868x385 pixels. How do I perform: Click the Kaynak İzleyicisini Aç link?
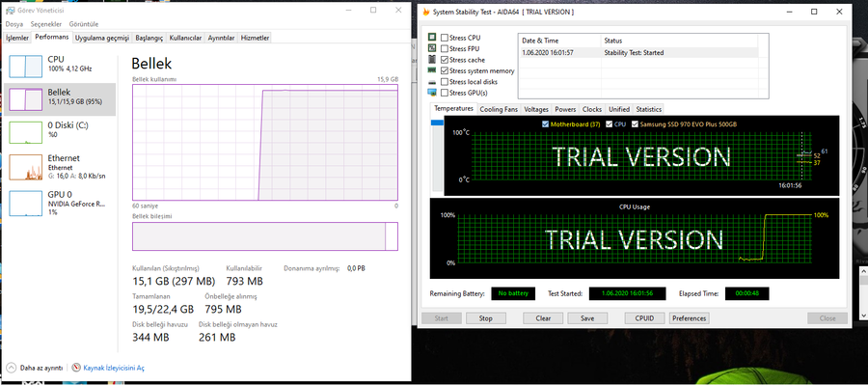coord(114,368)
